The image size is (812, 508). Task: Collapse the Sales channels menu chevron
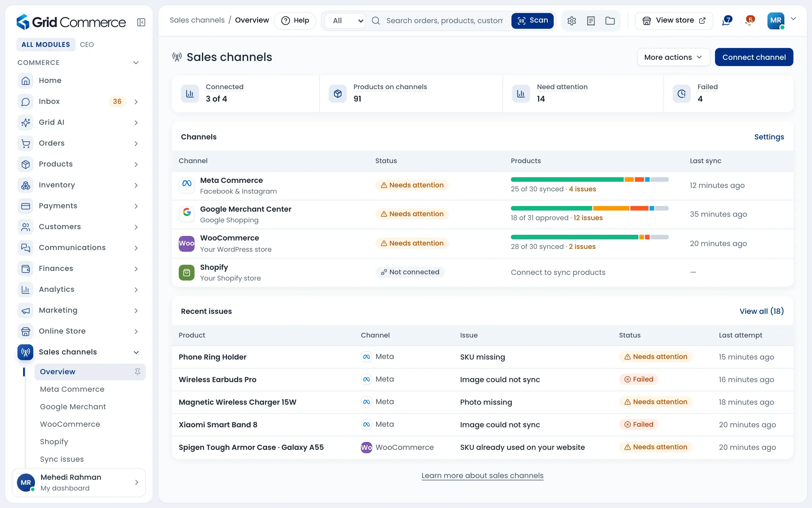(136, 352)
